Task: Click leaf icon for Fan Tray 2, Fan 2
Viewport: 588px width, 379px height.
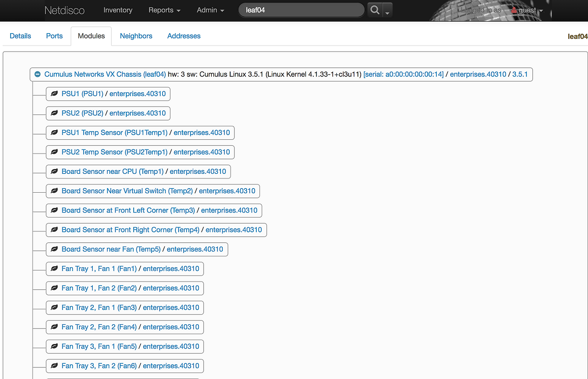Action: tap(54, 327)
